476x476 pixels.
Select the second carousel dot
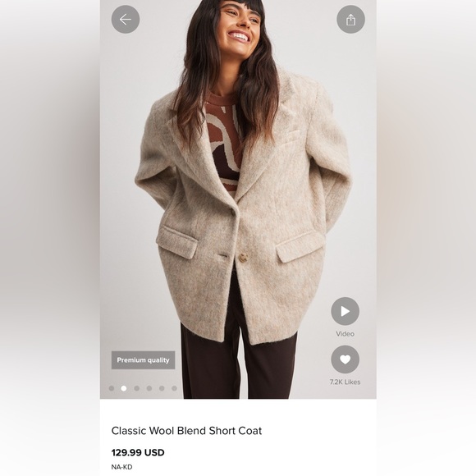click(x=124, y=388)
